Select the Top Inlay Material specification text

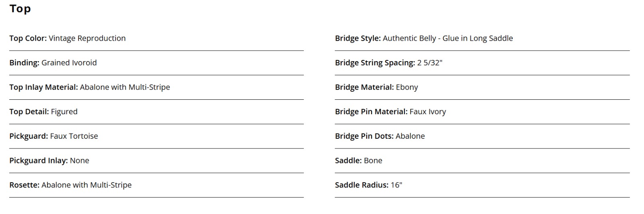[x=90, y=87]
